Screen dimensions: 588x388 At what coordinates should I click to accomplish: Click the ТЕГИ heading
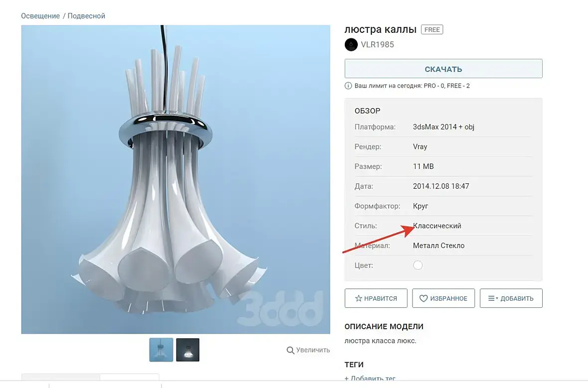(354, 365)
